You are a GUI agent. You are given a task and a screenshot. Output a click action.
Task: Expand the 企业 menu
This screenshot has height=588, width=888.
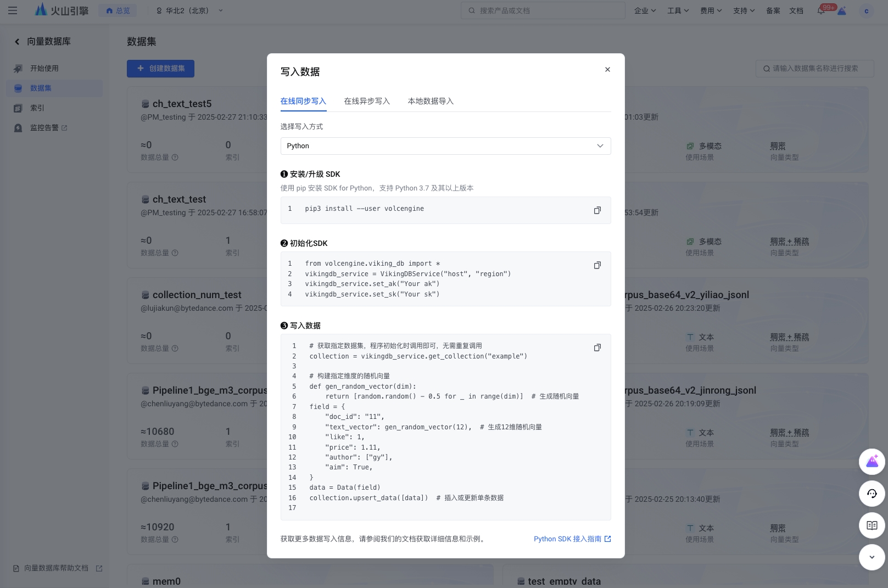[x=645, y=10]
